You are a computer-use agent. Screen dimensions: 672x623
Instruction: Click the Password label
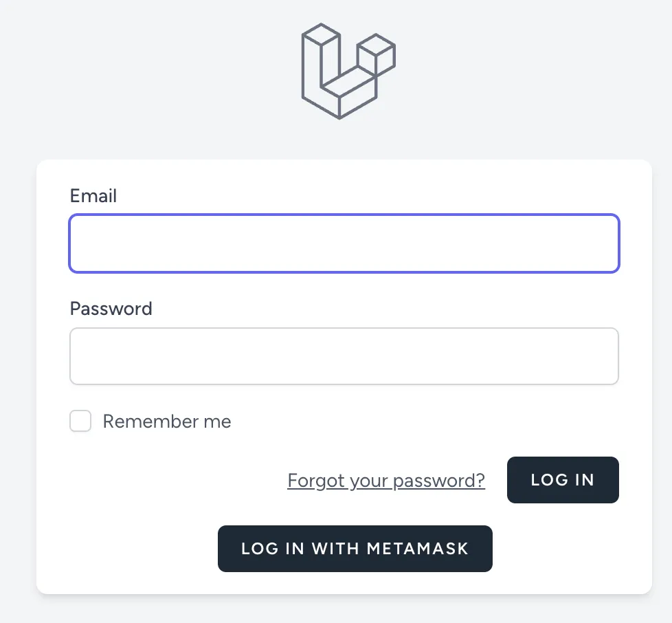pos(111,309)
